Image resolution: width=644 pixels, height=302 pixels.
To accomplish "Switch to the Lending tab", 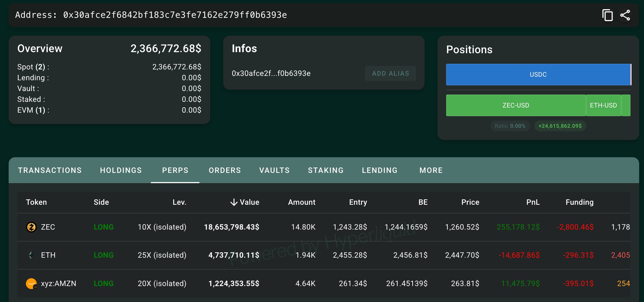I will 380,170.
